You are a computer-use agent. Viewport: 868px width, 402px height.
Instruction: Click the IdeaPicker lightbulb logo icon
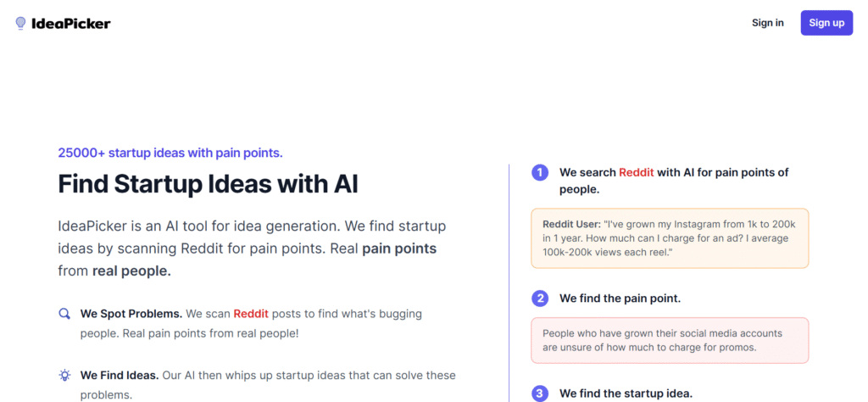[20, 23]
